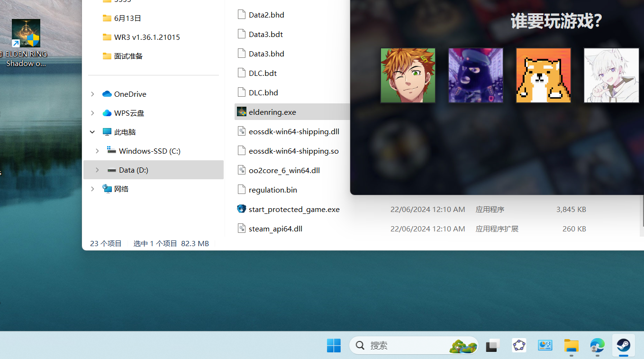Click the Windows Start button
The width and height of the screenshot is (644, 359).
334,345
